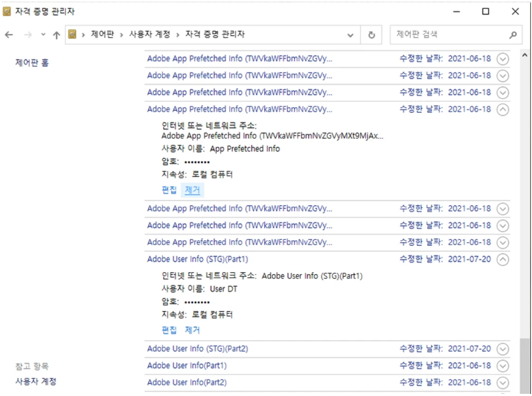Click the scrollbar up arrow
This screenshot has width=532, height=396.
(x=525, y=56)
